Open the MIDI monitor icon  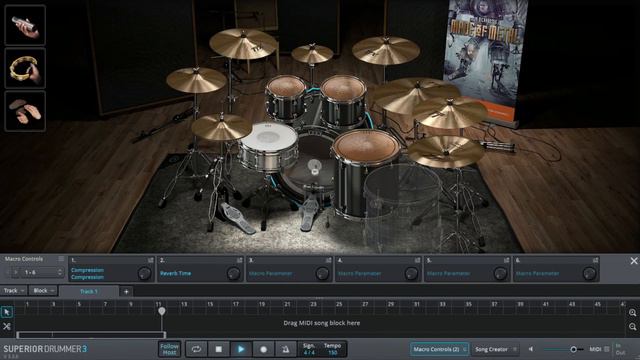pos(607,349)
